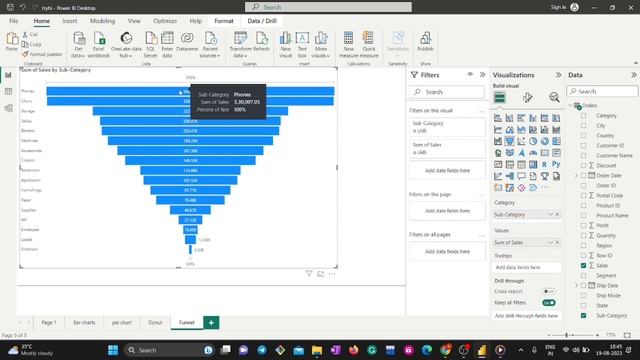
Task: Open the Sum of Sales field dropdown chevron
Action: [550, 243]
